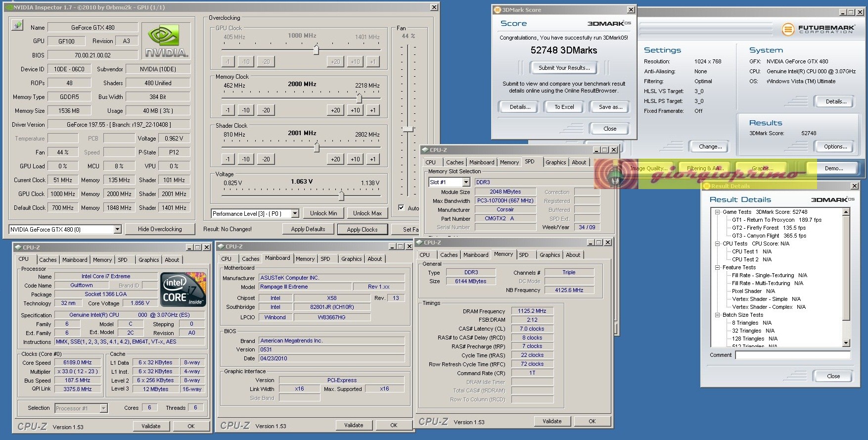Open Graphics tab in CPU-Z Mainboard window

351,259
